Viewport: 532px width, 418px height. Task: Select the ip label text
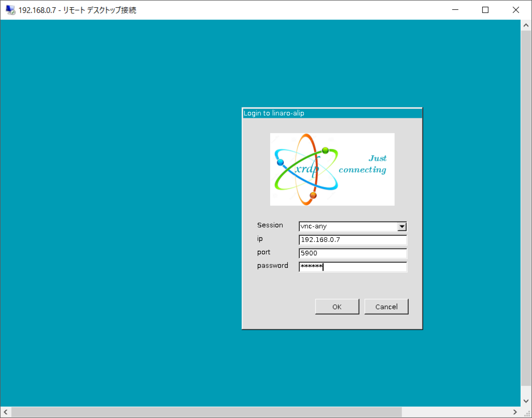pyautogui.click(x=260, y=239)
